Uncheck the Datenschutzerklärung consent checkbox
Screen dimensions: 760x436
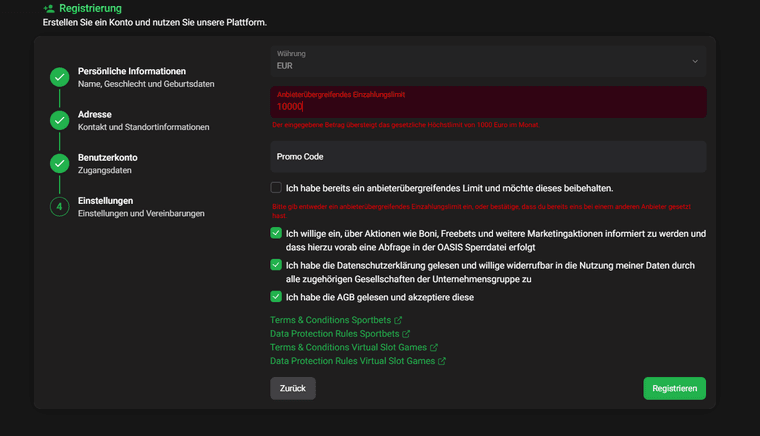pyautogui.click(x=276, y=265)
